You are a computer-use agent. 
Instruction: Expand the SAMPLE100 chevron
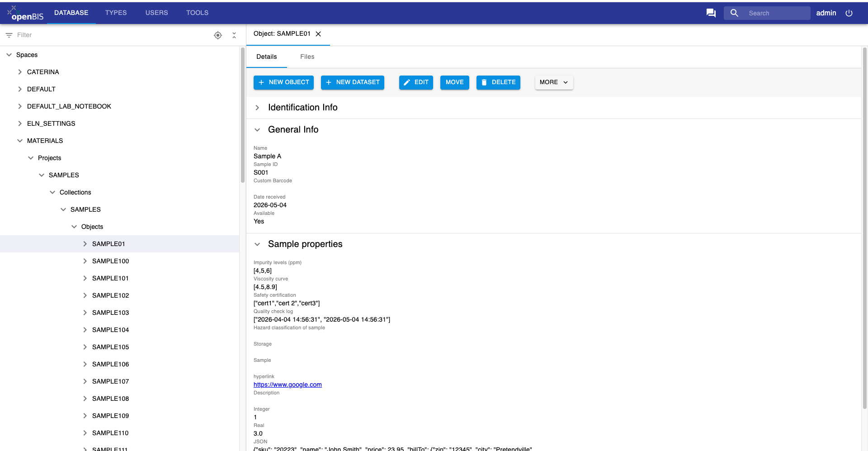(85, 261)
